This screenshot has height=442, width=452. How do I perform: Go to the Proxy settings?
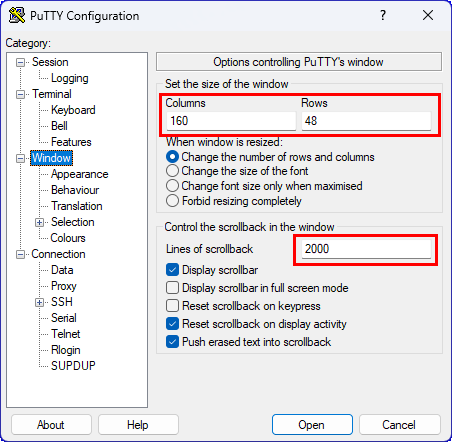coord(64,286)
